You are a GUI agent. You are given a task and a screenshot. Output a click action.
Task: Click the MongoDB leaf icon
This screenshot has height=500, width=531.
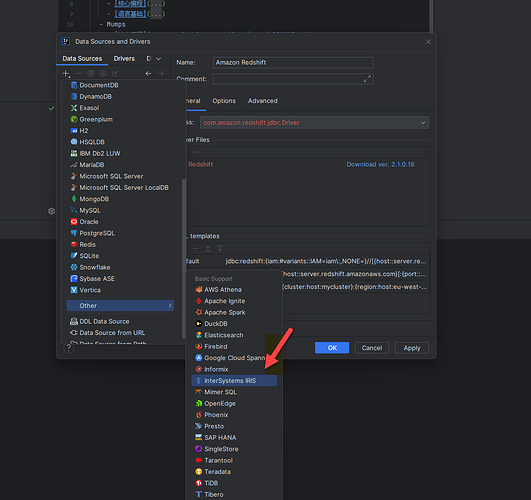pyautogui.click(x=74, y=199)
